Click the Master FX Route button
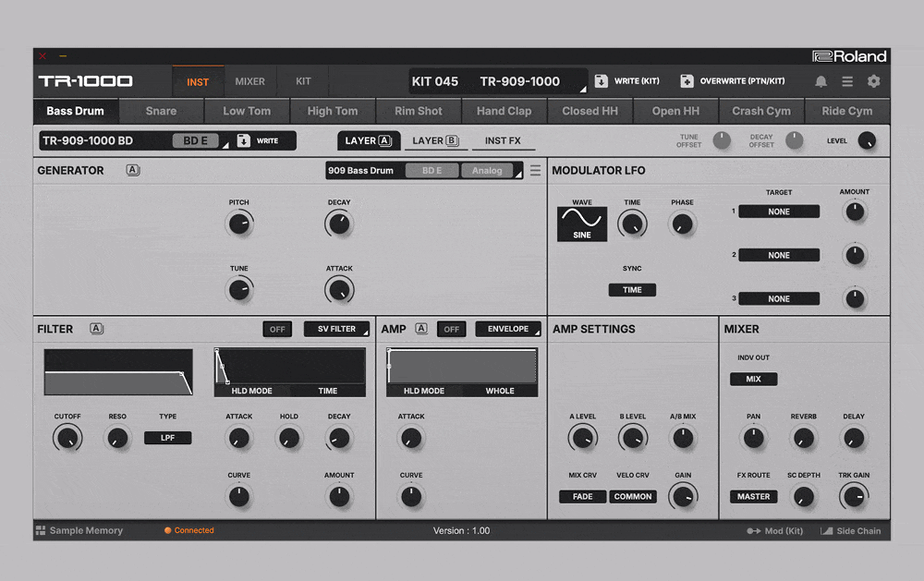Viewport: 924px width, 581px height. [x=753, y=497]
